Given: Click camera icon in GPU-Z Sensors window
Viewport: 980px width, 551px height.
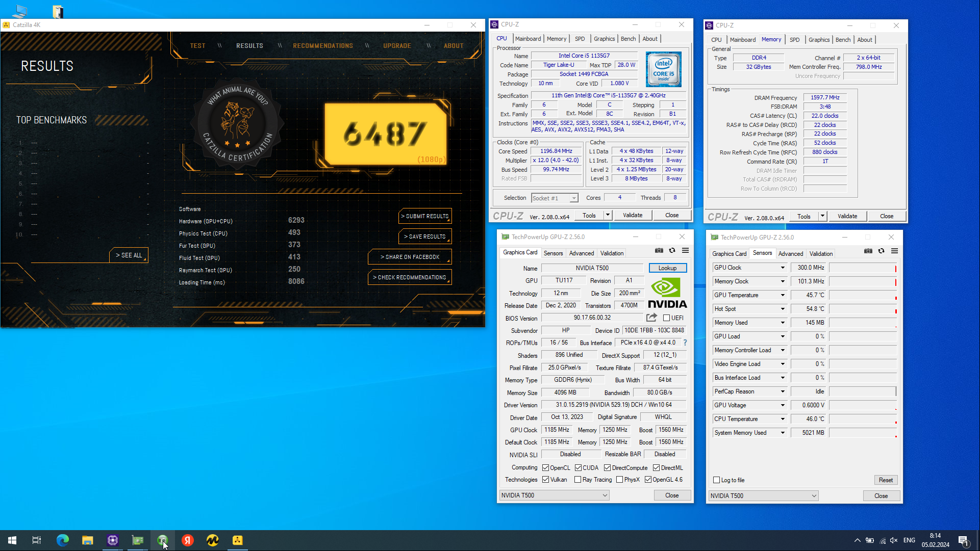Looking at the screenshot, I should coord(868,251).
